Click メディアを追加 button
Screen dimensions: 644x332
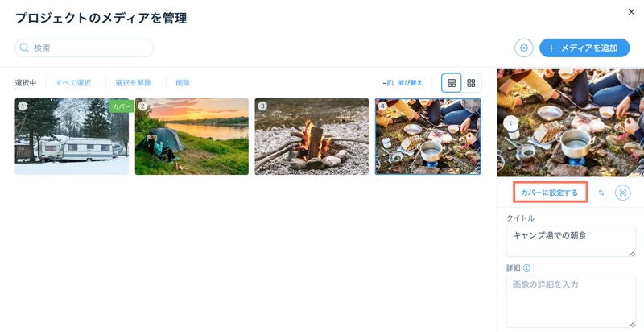coord(584,48)
